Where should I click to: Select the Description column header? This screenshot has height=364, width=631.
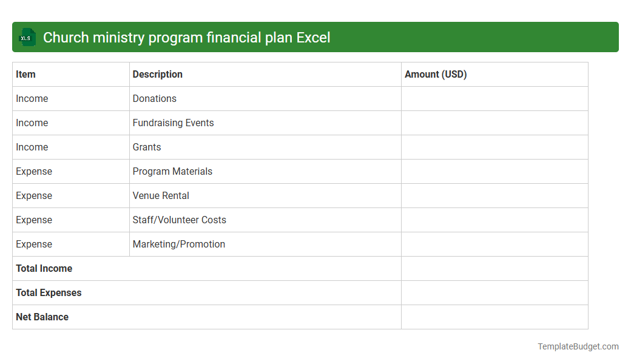click(x=157, y=74)
